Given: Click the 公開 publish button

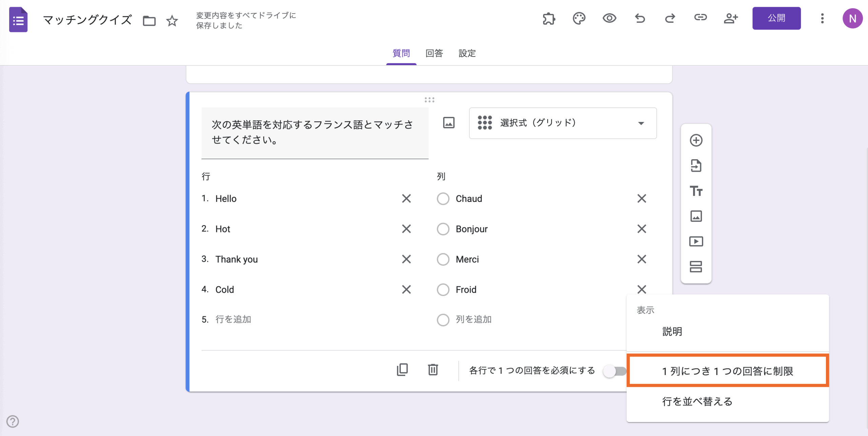Looking at the screenshot, I should pos(776,18).
